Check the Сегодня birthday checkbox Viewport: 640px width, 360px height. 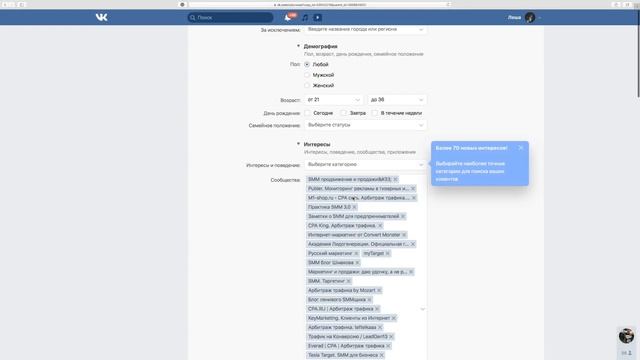(307, 113)
